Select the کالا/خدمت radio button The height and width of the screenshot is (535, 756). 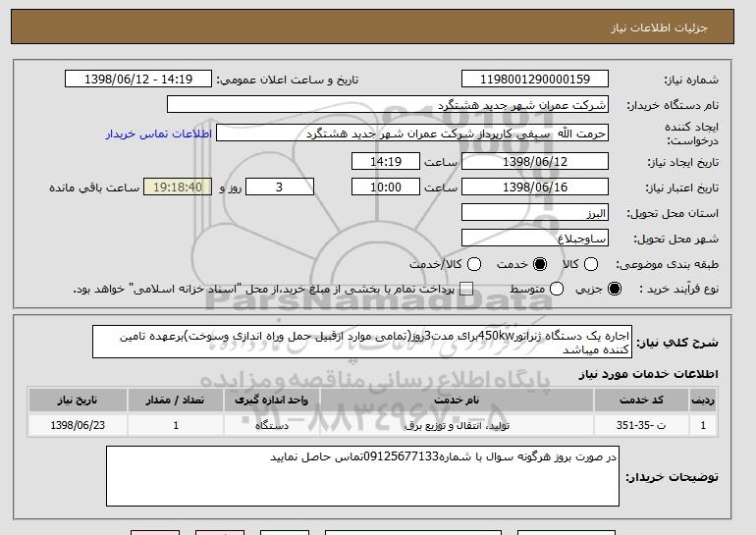point(474,264)
